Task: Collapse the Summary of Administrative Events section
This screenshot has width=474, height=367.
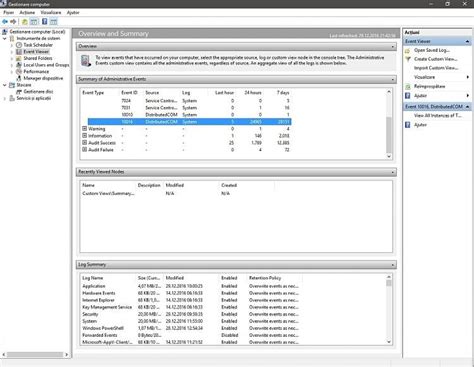Action: point(393,79)
